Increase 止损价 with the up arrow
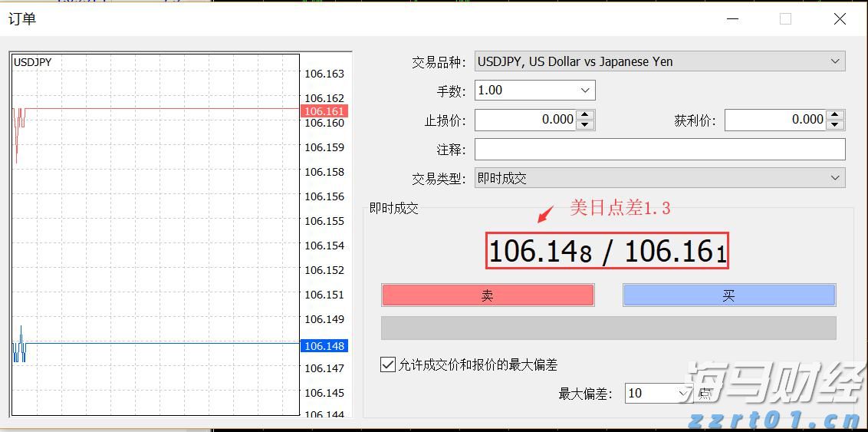 [x=586, y=115]
